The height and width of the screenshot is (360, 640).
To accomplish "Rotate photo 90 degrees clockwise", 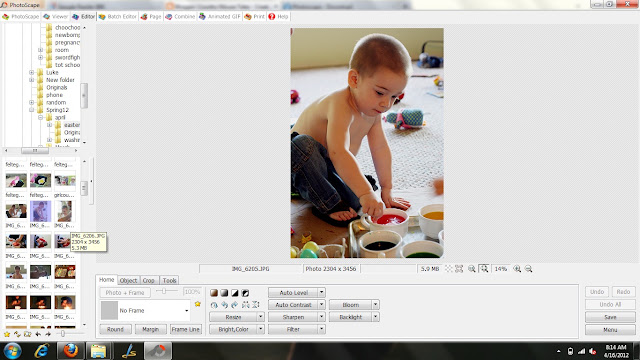I will (x=235, y=304).
